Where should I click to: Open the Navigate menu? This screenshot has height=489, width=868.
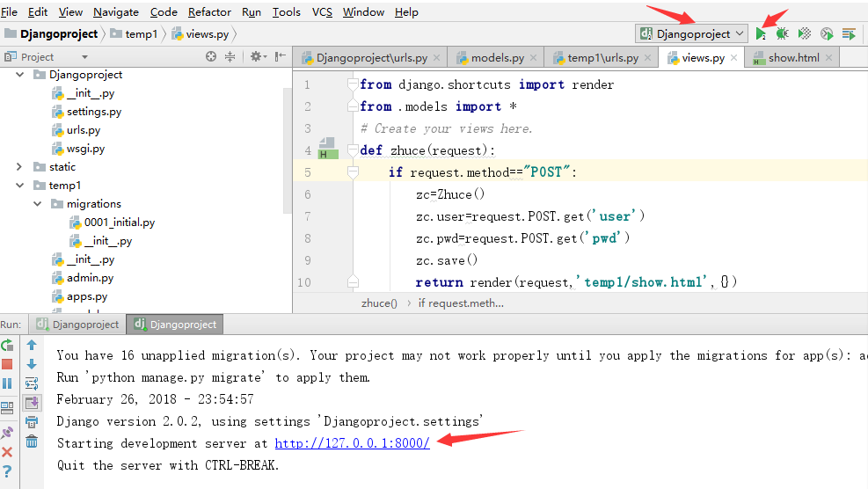tap(116, 11)
